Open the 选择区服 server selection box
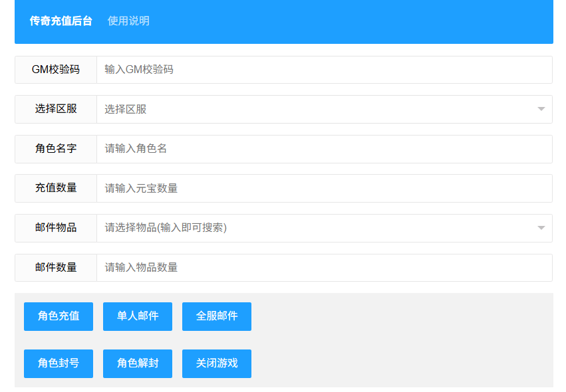 (299, 109)
